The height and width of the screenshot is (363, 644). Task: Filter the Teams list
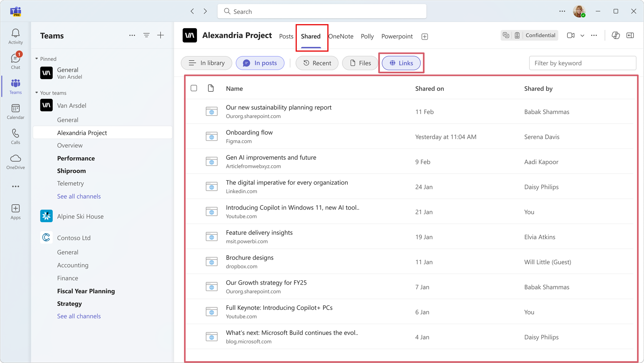tap(146, 35)
